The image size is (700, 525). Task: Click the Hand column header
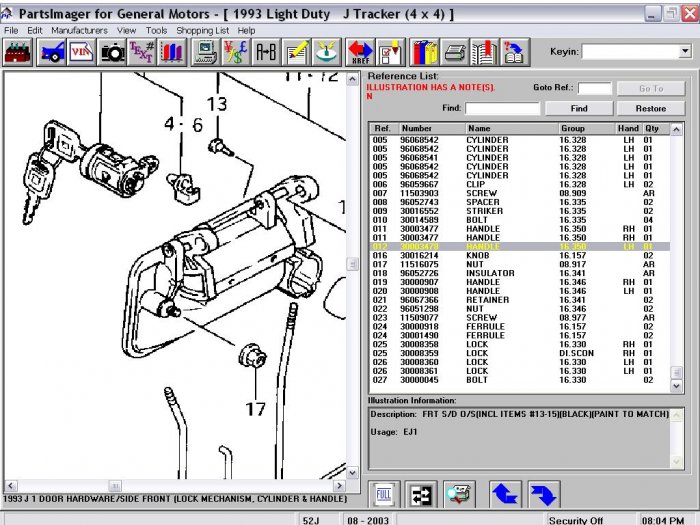click(628, 129)
